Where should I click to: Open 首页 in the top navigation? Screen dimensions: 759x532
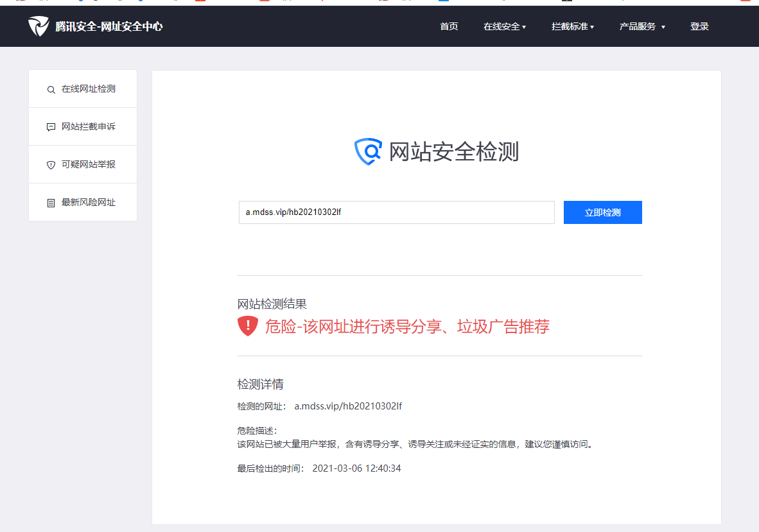click(x=449, y=26)
